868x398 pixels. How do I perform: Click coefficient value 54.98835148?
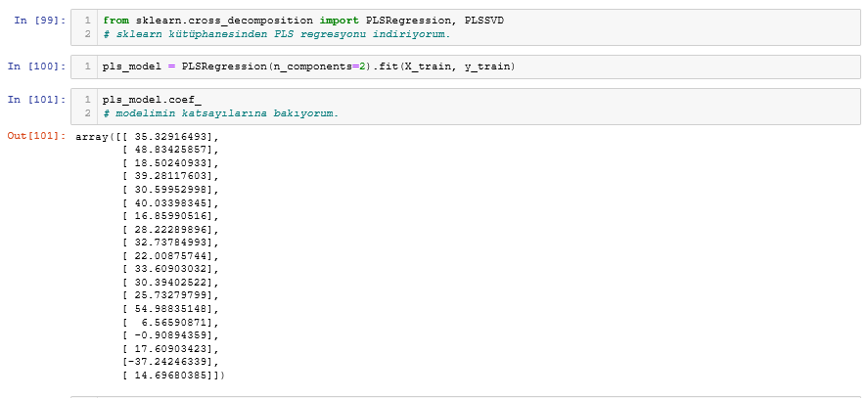[x=172, y=309]
